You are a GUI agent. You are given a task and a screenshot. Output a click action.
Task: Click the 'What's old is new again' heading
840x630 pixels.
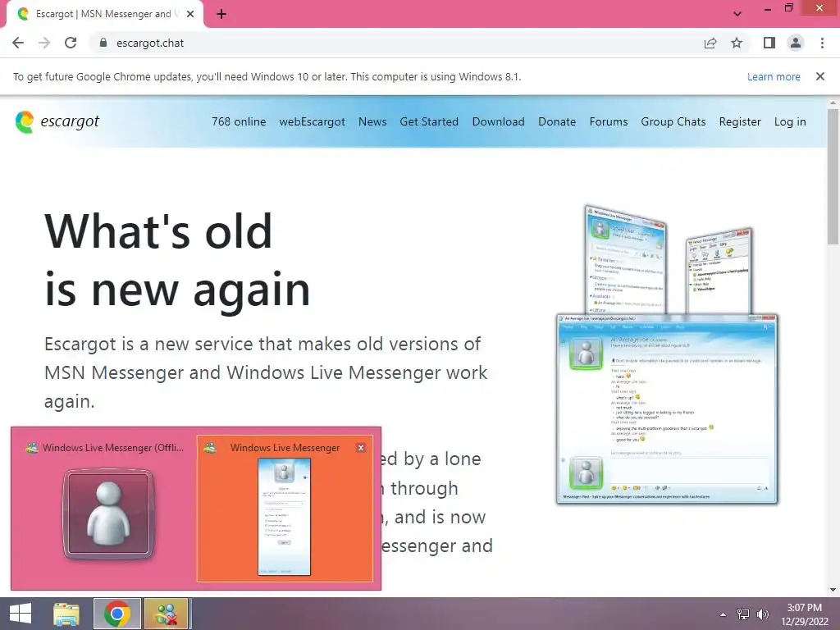pyautogui.click(x=177, y=259)
